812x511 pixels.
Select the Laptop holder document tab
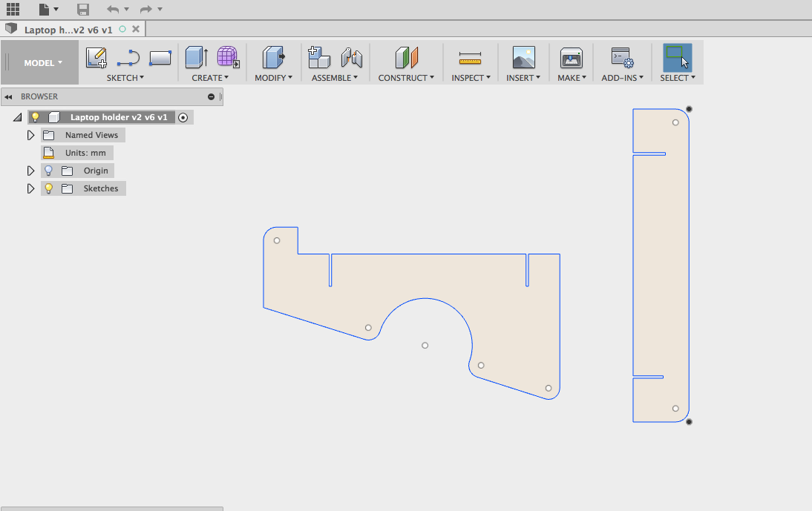(68, 30)
